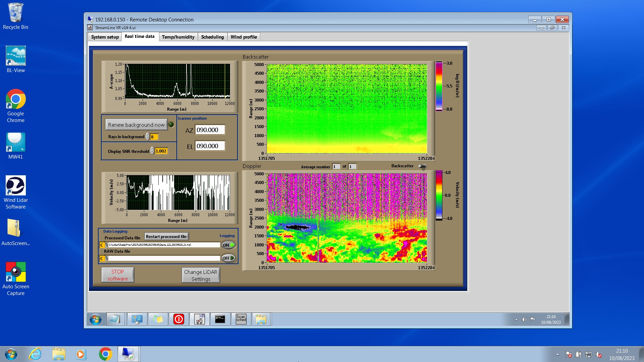Open the command prompt icon in remote taskbar
Image resolution: width=644 pixels, height=362 pixels.
pos(220,319)
